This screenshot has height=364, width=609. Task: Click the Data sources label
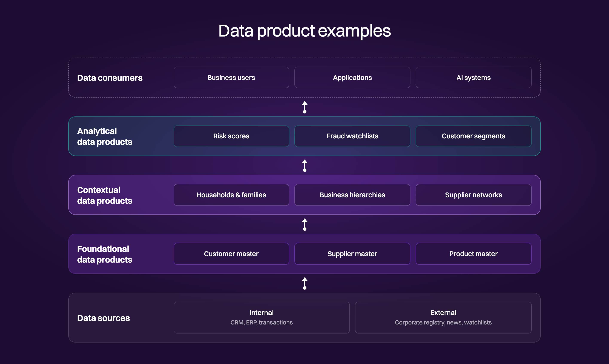[103, 318]
